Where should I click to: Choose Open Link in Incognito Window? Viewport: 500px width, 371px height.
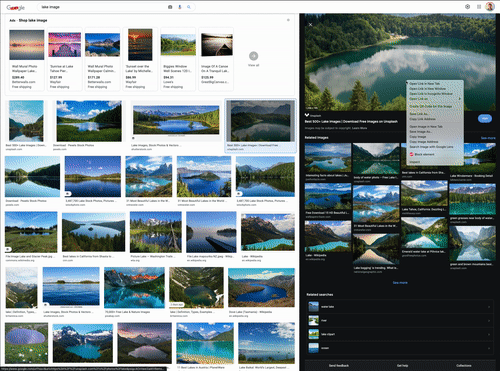(431, 94)
